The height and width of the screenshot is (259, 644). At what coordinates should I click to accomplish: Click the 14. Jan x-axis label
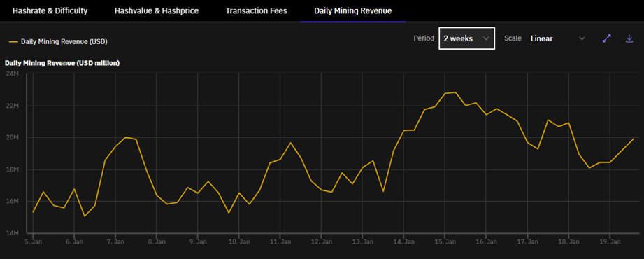point(403,241)
